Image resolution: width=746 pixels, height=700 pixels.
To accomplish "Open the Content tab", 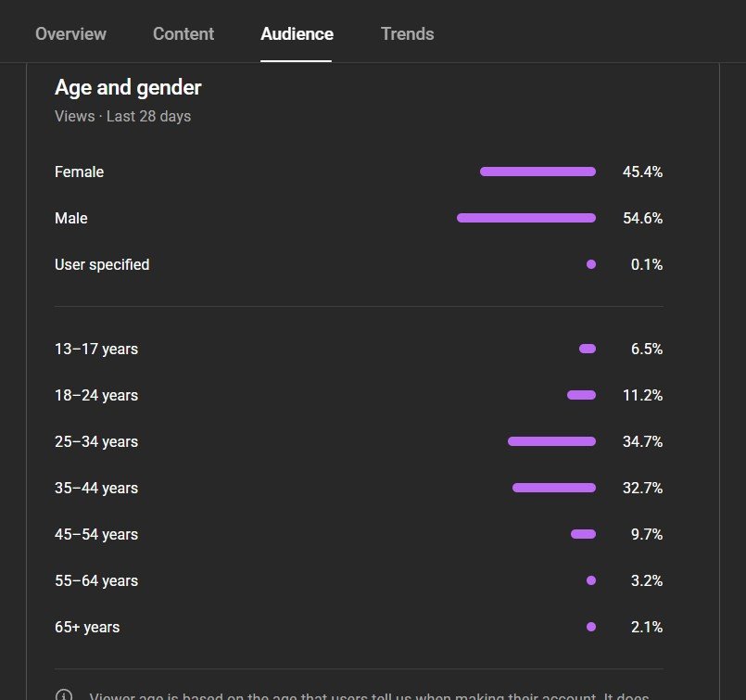I will click(183, 34).
